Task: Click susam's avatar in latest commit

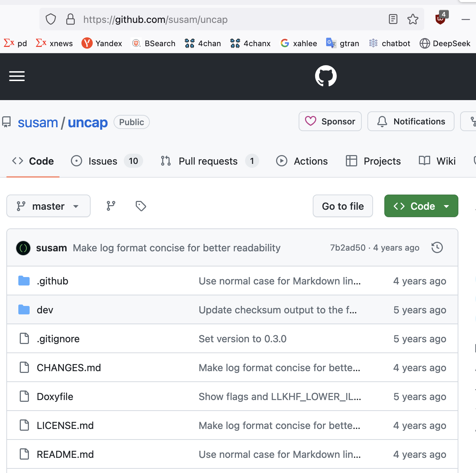Action: pos(23,248)
